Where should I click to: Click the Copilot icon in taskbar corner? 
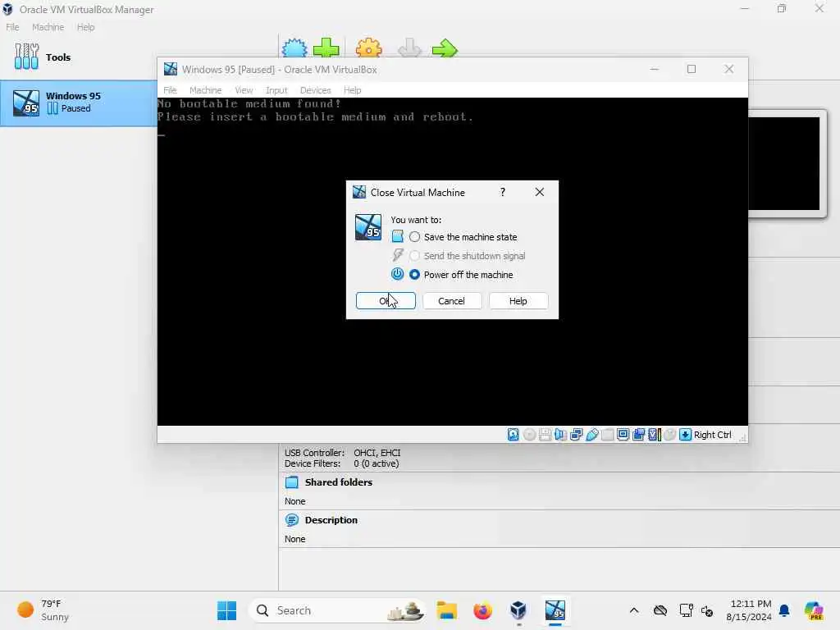point(814,610)
